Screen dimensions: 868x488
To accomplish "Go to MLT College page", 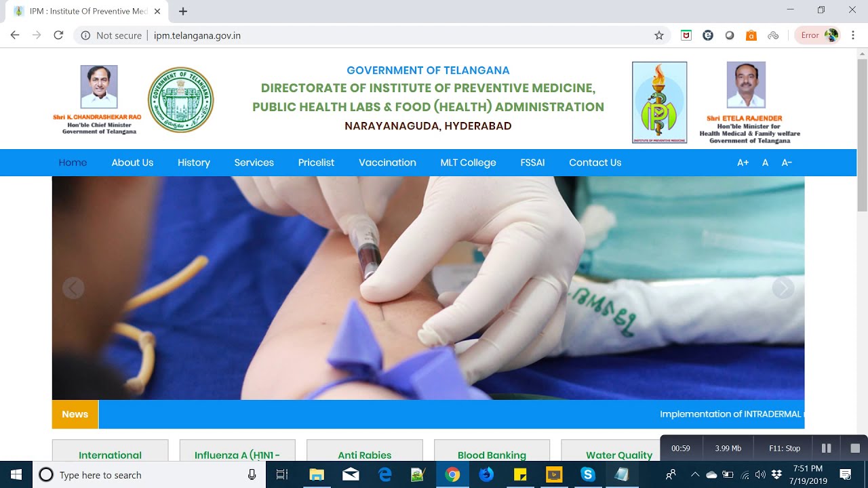I will (x=468, y=163).
